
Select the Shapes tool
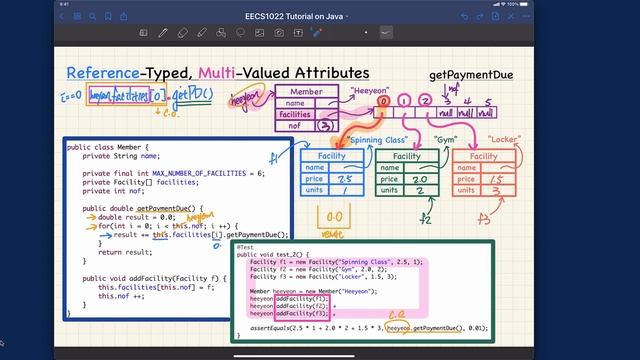pos(221,33)
